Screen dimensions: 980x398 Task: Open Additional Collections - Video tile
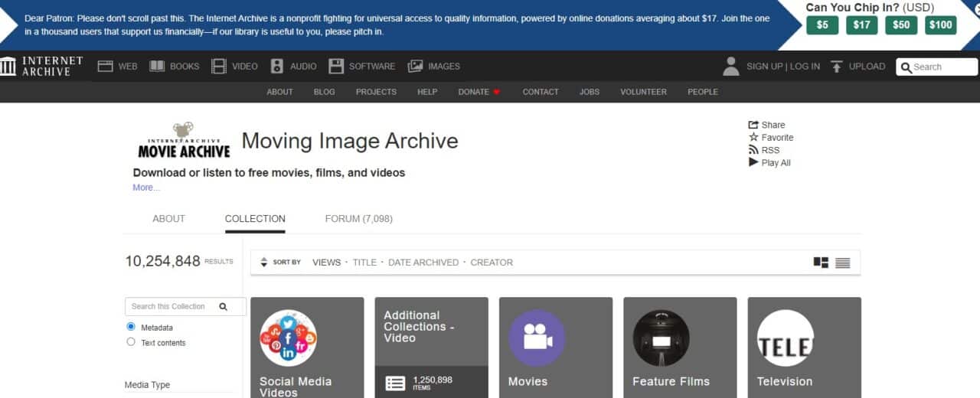(431, 347)
